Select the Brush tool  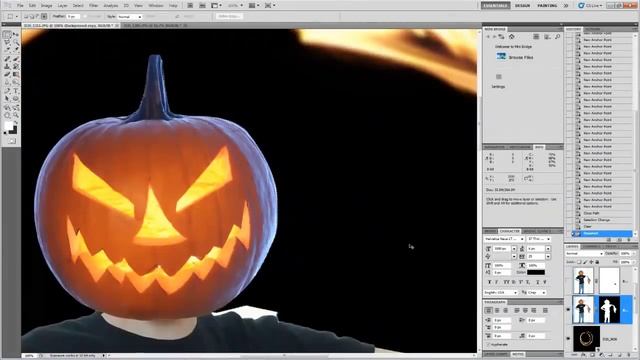pos(16,59)
